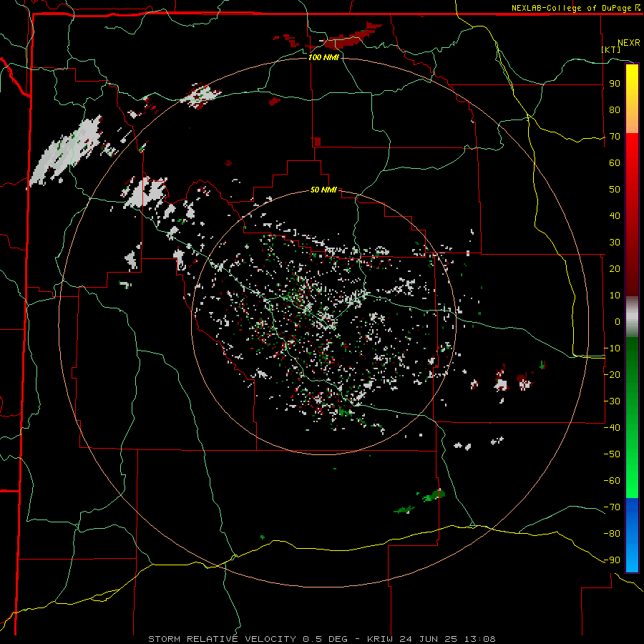
Task: Select the 70 kt legend value
Action: 615,137
